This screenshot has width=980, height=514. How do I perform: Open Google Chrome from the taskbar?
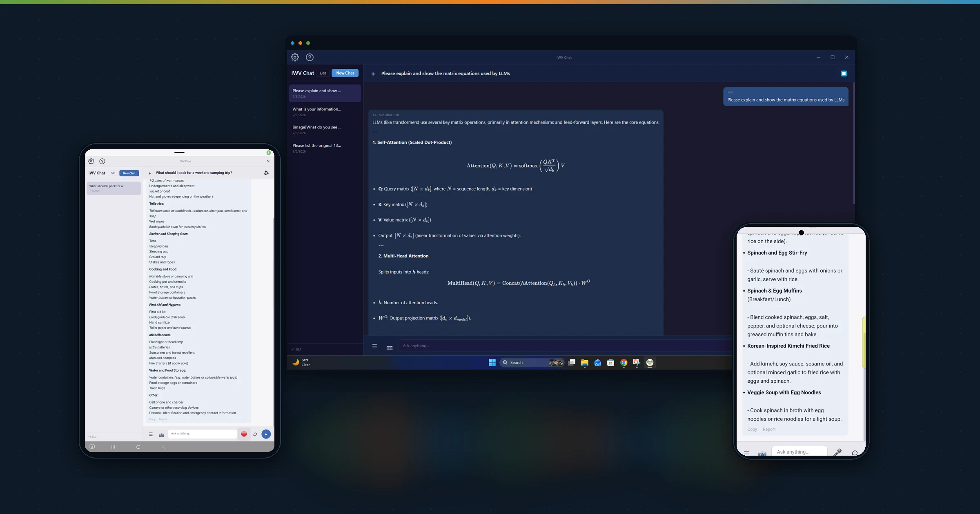(x=624, y=363)
